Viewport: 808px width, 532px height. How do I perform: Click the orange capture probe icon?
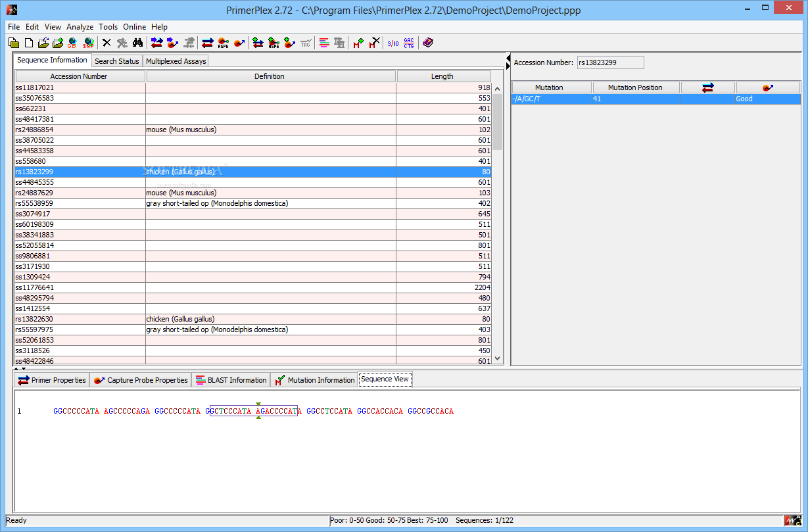click(x=239, y=43)
